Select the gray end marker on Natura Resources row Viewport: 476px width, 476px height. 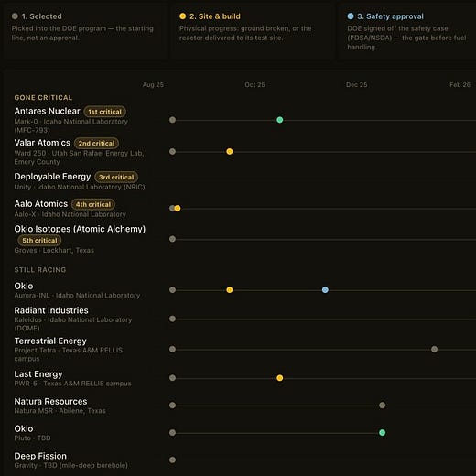(382, 406)
